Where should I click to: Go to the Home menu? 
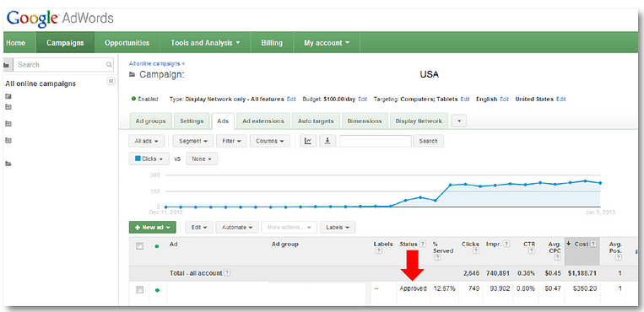pyautogui.click(x=15, y=43)
